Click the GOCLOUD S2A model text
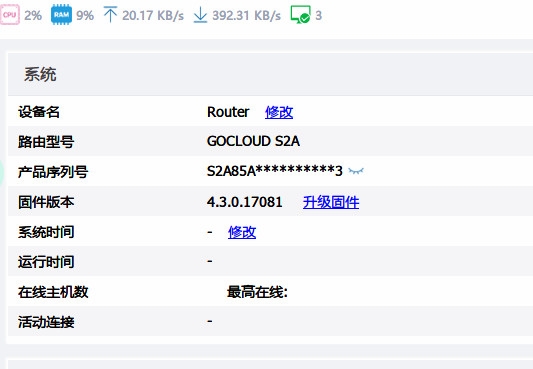Image resolution: width=533 pixels, height=369 pixels. pyautogui.click(x=253, y=141)
